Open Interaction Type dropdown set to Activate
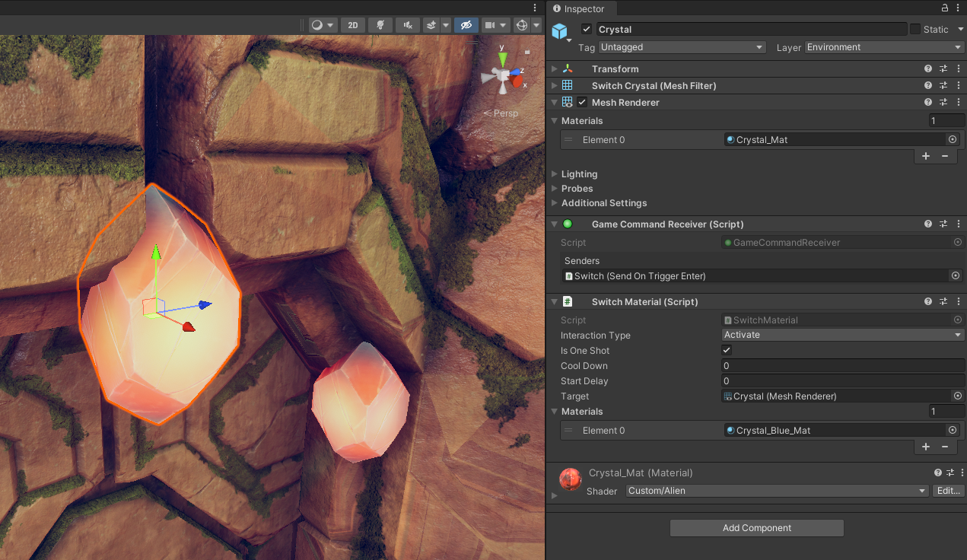Screen dimensions: 967x560 (842, 335)
